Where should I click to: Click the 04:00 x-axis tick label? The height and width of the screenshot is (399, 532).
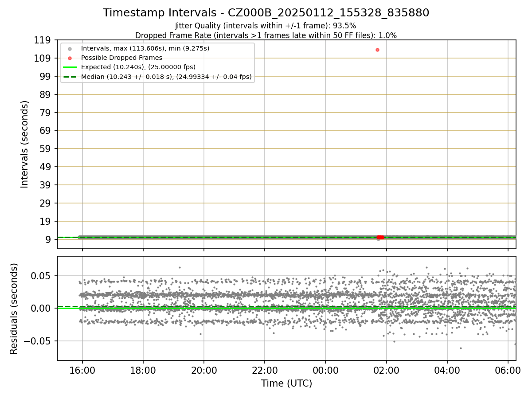(x=447, y=371)
